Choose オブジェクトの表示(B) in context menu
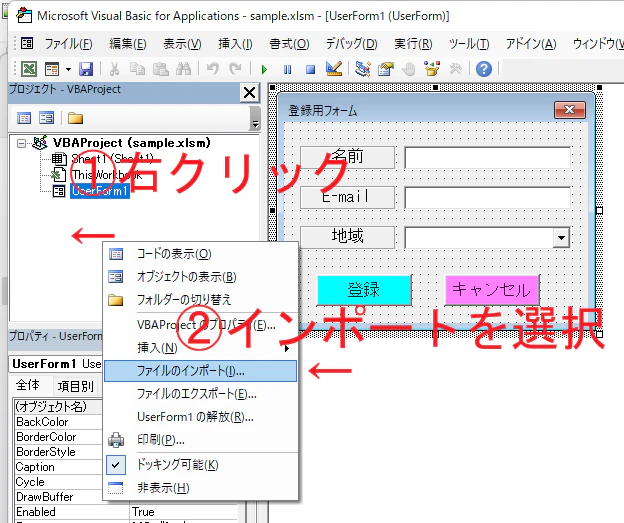This screenshot has height=523, width=624. tap(201, 277)
